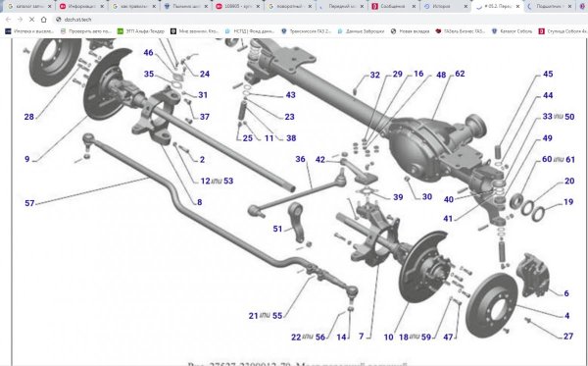
Task: Click part number 36 label on drag link
Action: [301, 159]
